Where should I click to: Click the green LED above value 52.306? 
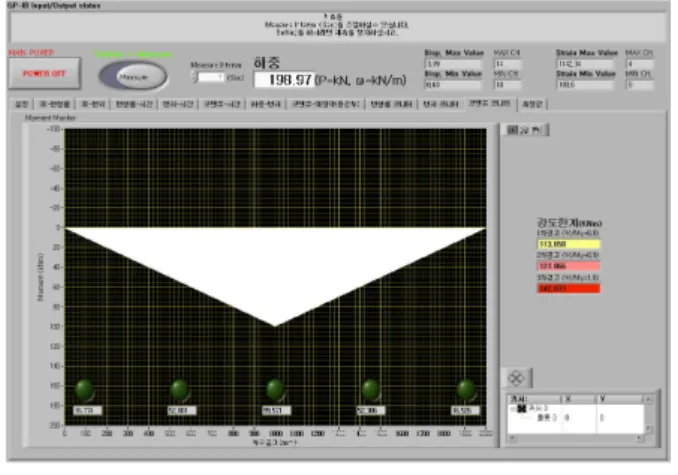pyautogui.click(x=371, y=389)
